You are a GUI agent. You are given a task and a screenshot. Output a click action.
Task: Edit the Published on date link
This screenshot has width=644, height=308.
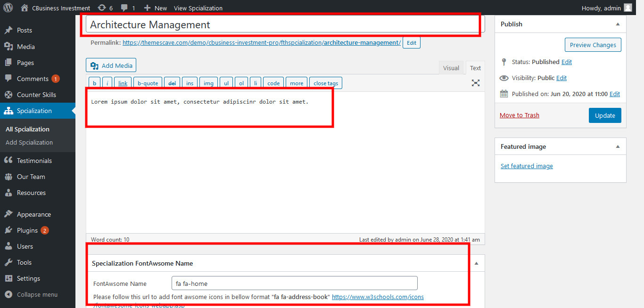[x=615, y=94]
